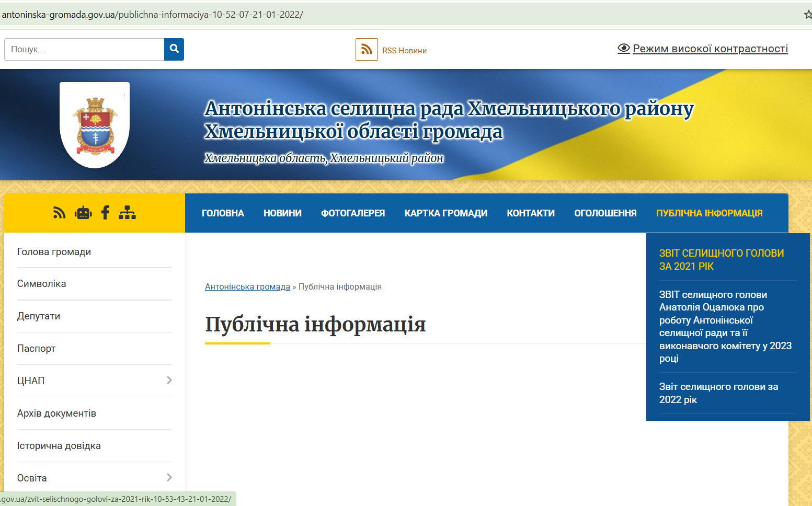
Task: Bookmark page with the star icon
Action: tap(808, 15)
